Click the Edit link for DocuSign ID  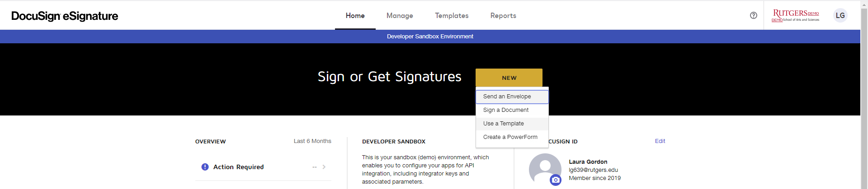[x=660, y=141]
